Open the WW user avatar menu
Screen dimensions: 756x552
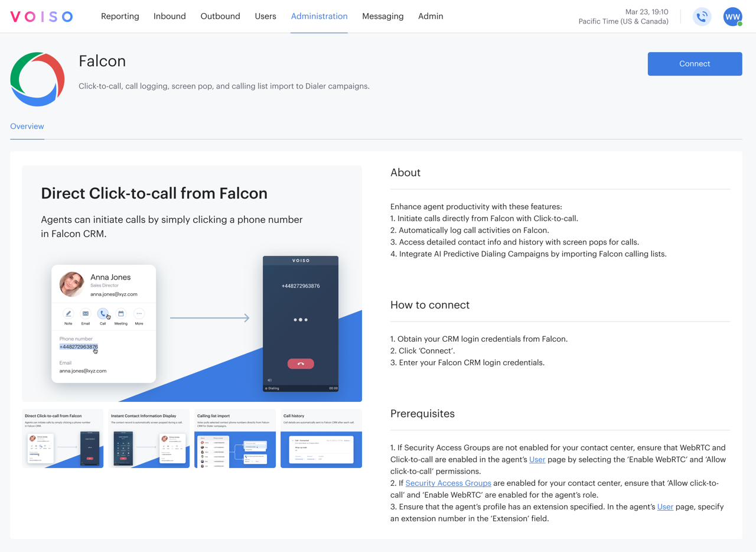733,17
